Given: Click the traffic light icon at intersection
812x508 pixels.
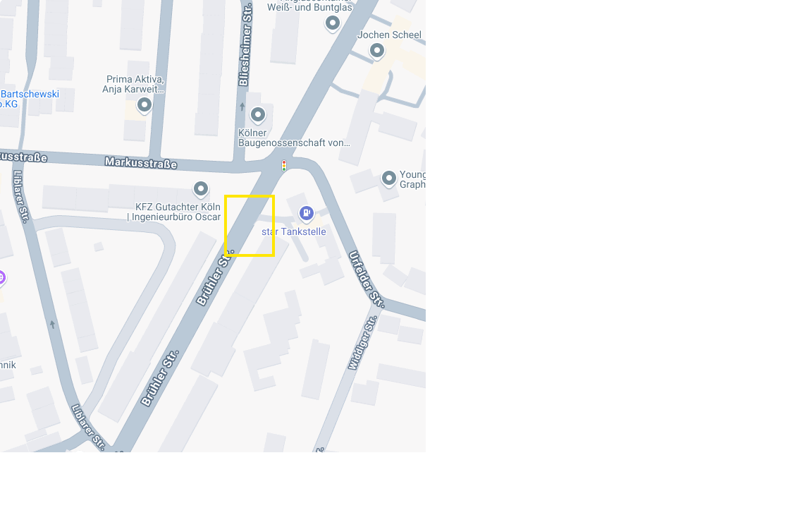Looking at the screenshot, I should pos(284,166).
